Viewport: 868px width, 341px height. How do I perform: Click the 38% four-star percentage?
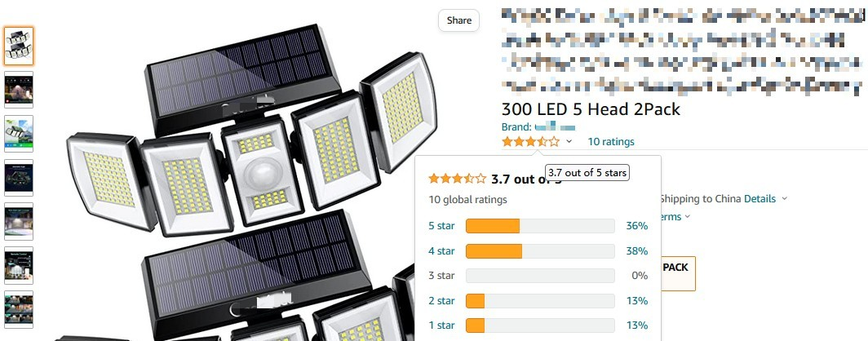pyautogui.click(x=636, y=250)
